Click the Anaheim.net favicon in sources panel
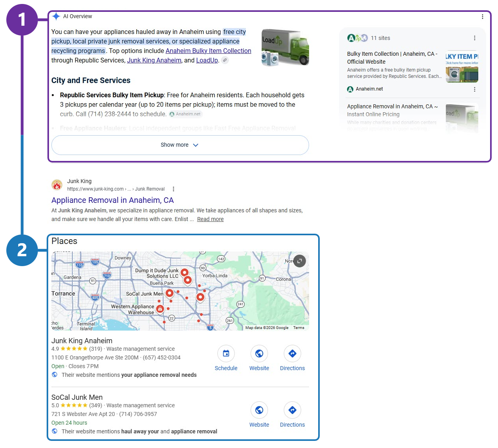Image resolution: width=498 pixels, height=448 pixels. [350, 89]
